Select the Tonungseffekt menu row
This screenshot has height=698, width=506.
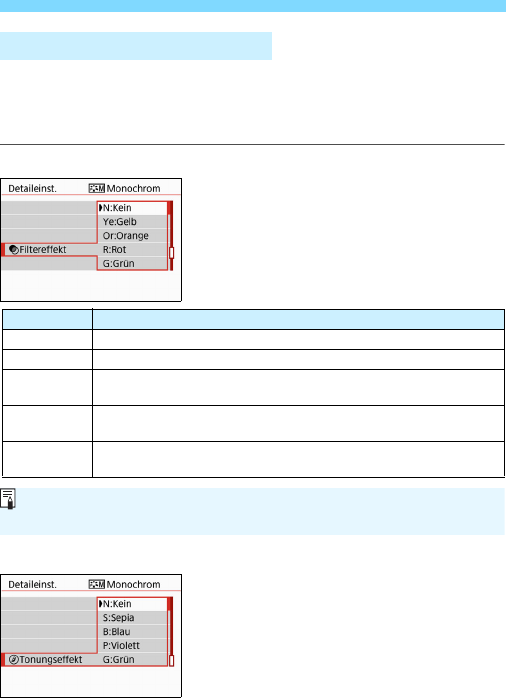pos(49,660)
